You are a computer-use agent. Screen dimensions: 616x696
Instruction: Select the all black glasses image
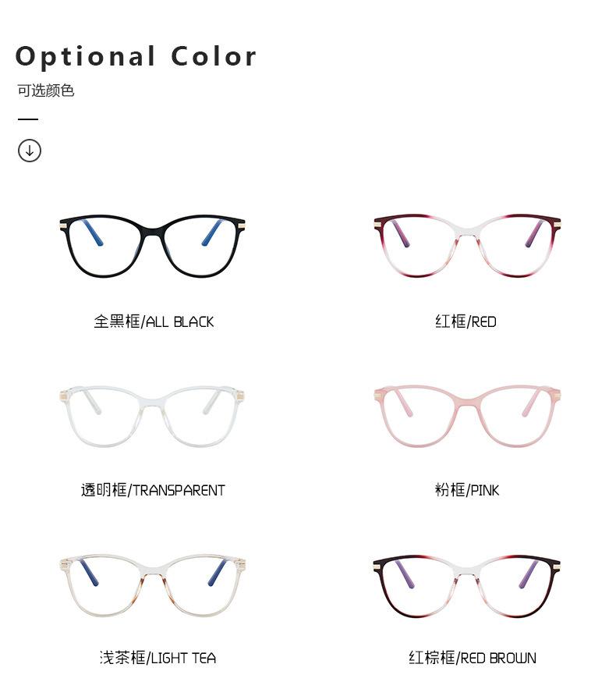tap(152, 246)
